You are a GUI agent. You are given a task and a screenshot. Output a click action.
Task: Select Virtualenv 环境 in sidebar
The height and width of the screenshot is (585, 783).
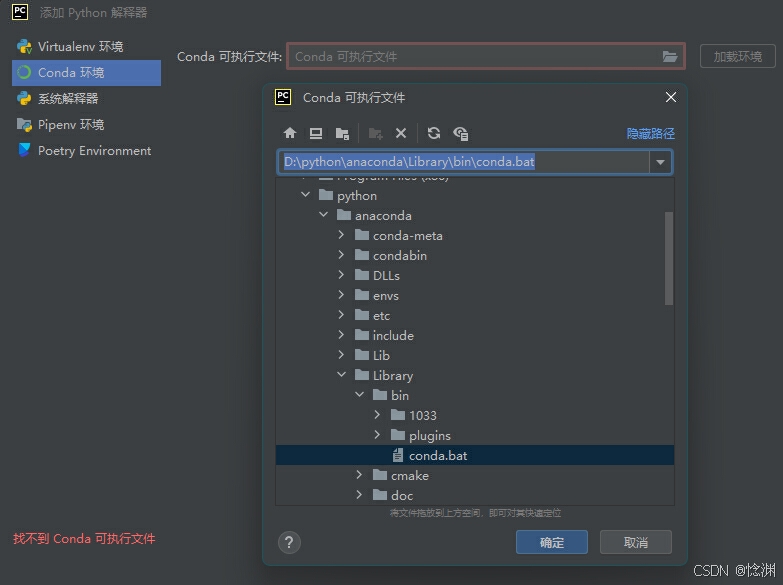[x=86, y=46]
